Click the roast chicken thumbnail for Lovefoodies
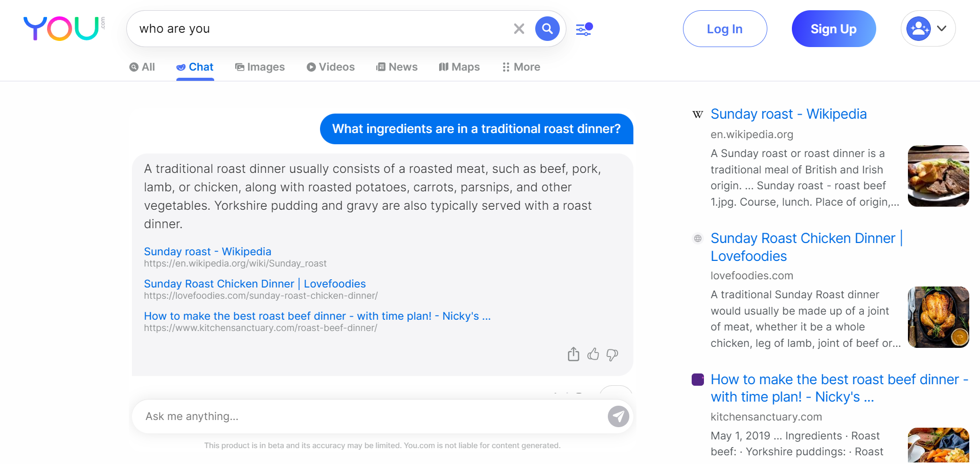 click(938, 317)
